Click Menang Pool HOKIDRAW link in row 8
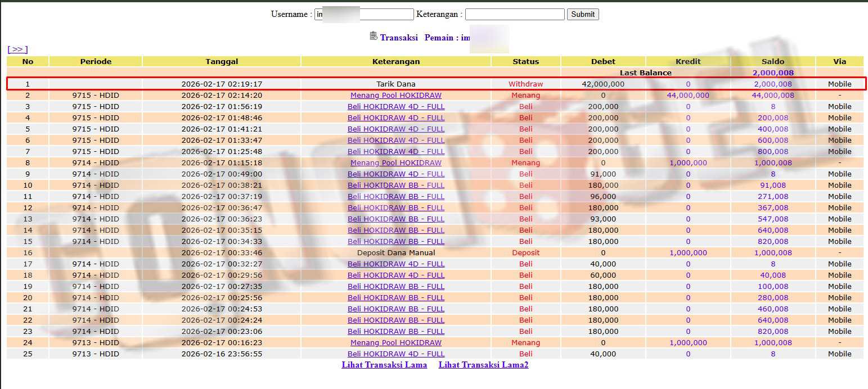The height and width of the screenshot is (389, 868). point(395,163)
